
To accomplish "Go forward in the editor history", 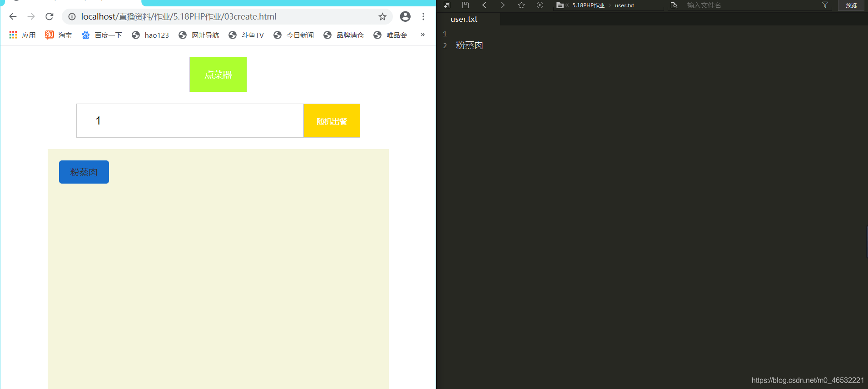I will (x=502, y=5).
